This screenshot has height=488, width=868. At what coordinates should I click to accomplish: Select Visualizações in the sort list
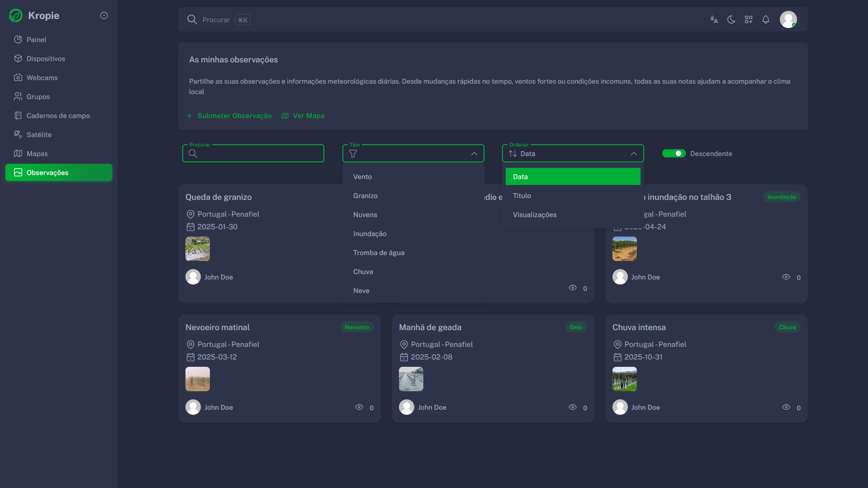coord(534,215)
